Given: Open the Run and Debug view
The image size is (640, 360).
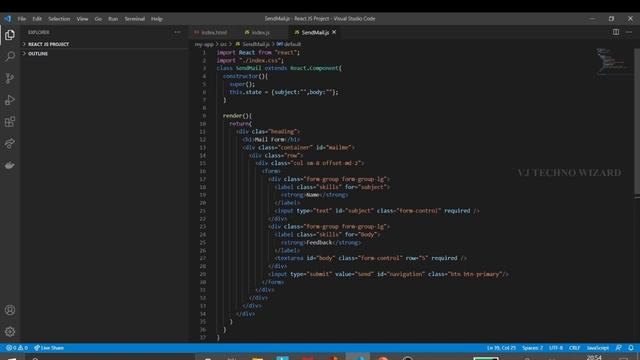Looking at the screenshot, I should (10, 100).
